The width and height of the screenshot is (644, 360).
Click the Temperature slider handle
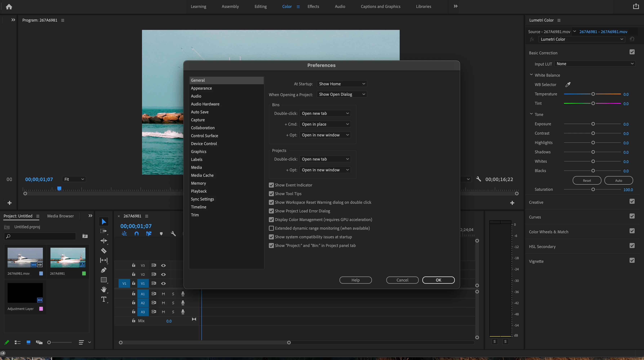point(593,94)
